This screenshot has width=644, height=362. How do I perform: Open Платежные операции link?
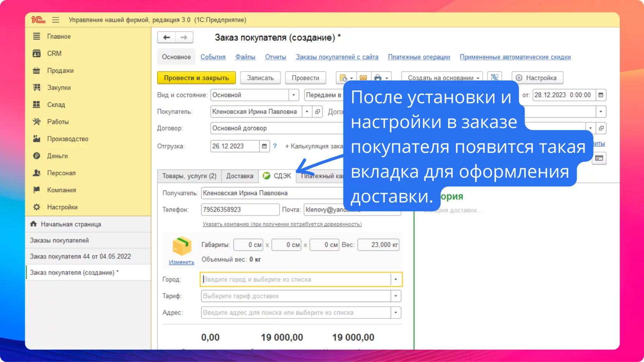coord(419,57)
